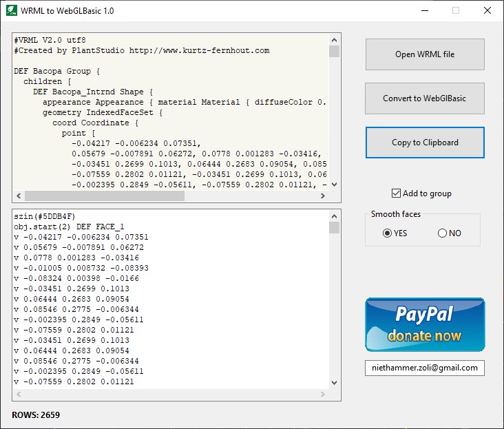Screen dimensions: 504x429
Task: Click up arrow of output text scrollbar
Action: [335, 216]
